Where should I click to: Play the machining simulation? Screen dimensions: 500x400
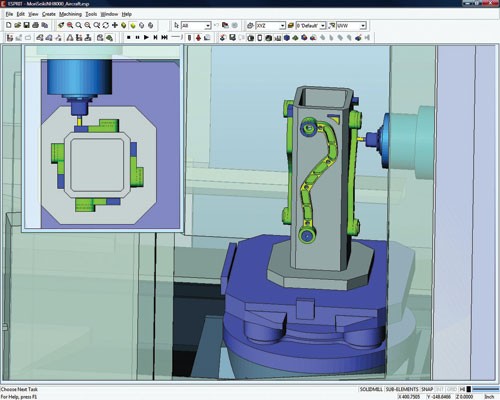tap(146, 38)
